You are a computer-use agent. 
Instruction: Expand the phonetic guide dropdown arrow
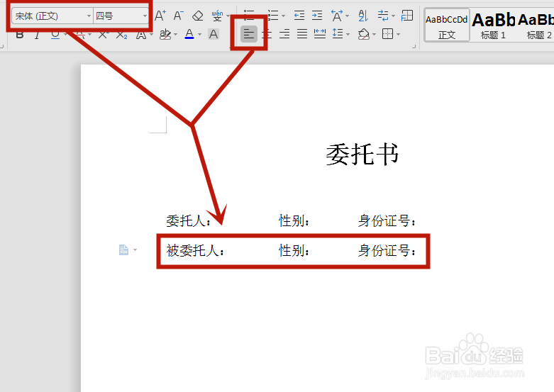(228, 16)
